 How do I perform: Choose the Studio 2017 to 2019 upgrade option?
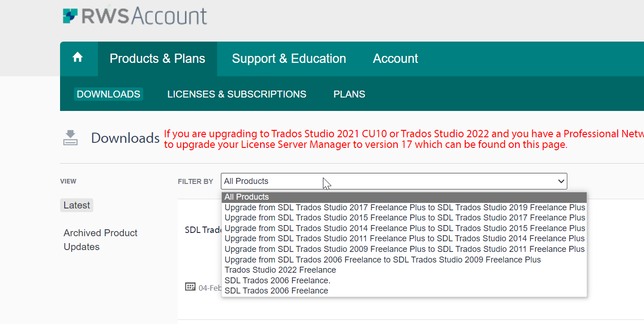(x=404, y=207)
